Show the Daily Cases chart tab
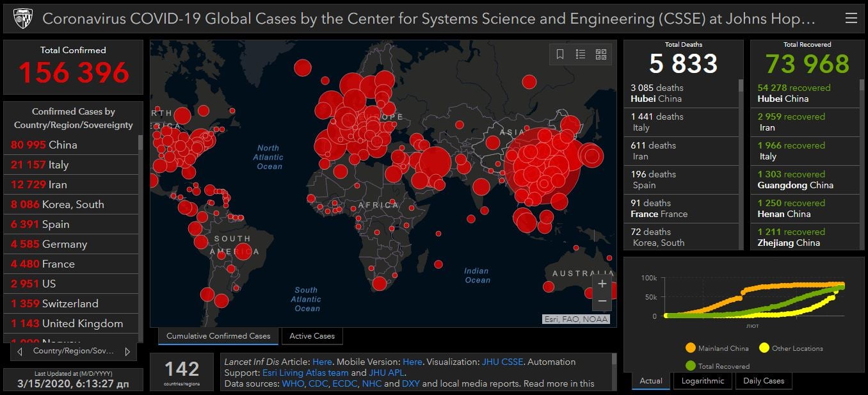Viewport: 868px width, 395px height. pyautogui.click(x=764, y=381)
